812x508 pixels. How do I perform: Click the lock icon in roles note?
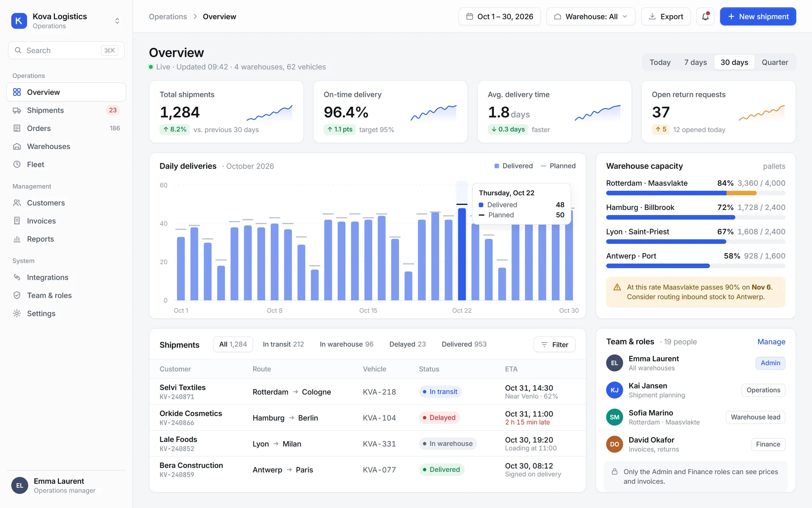(x=614, y=472)
